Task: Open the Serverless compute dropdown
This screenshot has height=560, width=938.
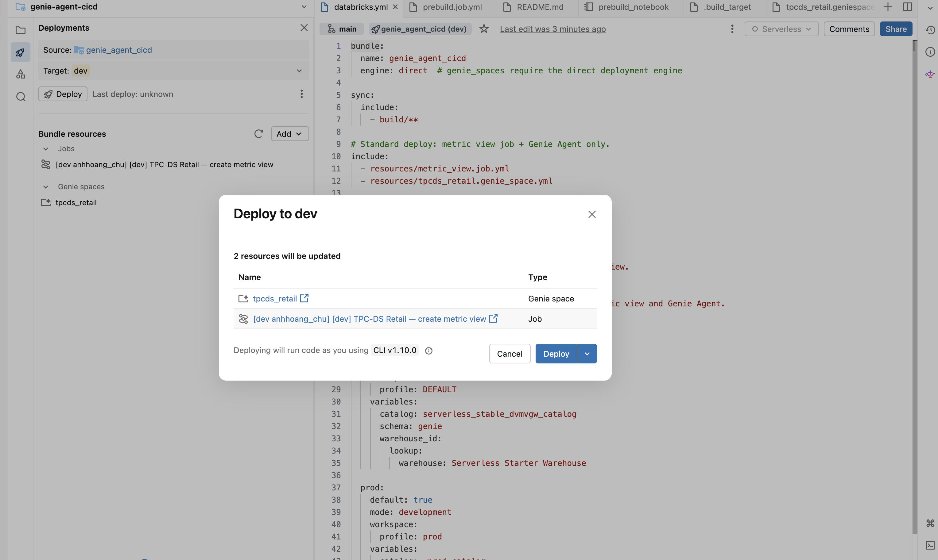Action: (781, 29)
